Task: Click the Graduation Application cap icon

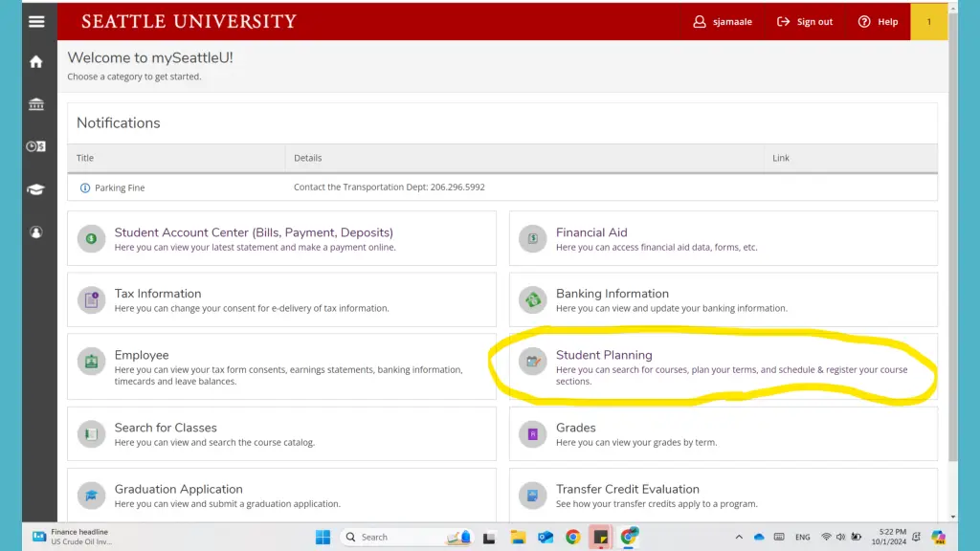Action: [91, 495]
